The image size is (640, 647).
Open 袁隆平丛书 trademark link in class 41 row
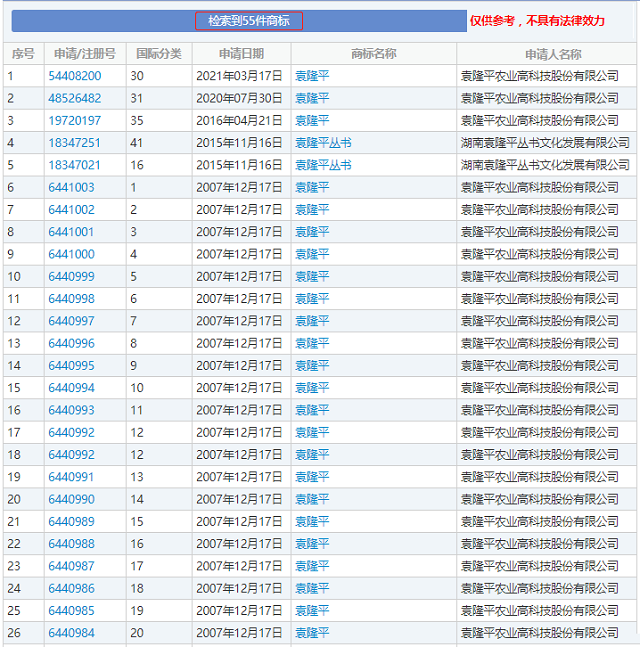click(324, 143)
